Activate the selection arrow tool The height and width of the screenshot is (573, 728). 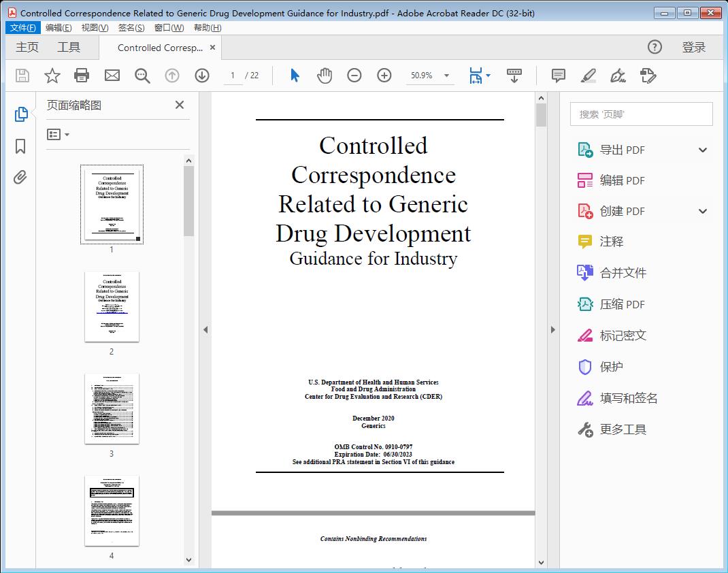pyautogui.click(x=295, y=76)
